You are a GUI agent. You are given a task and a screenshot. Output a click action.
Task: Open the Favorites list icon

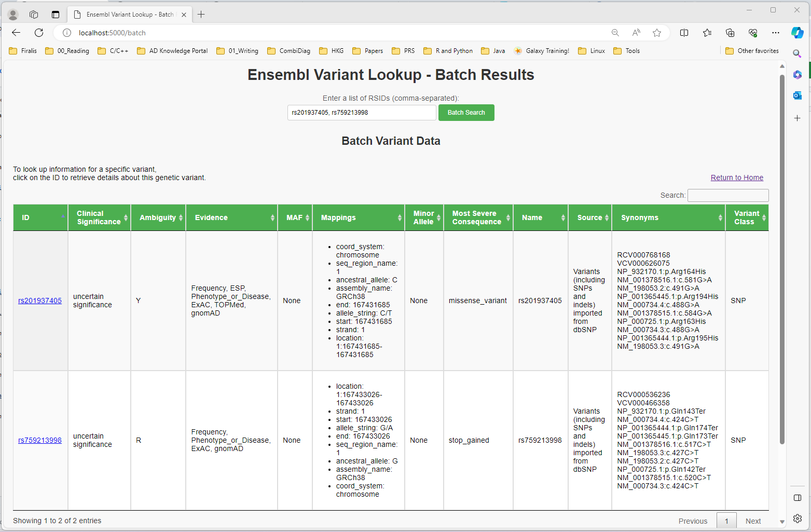pos(707,33)
